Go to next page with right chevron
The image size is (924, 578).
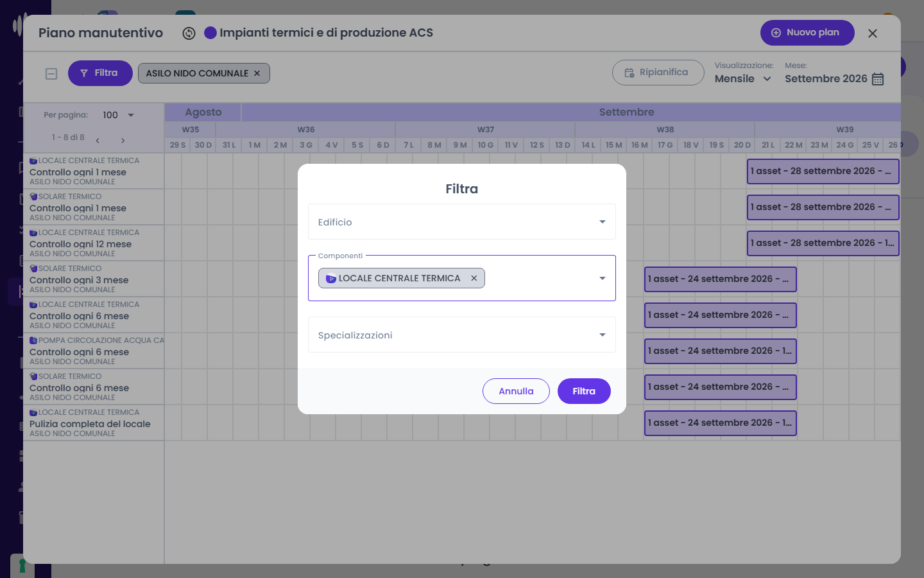click(123, 140)
